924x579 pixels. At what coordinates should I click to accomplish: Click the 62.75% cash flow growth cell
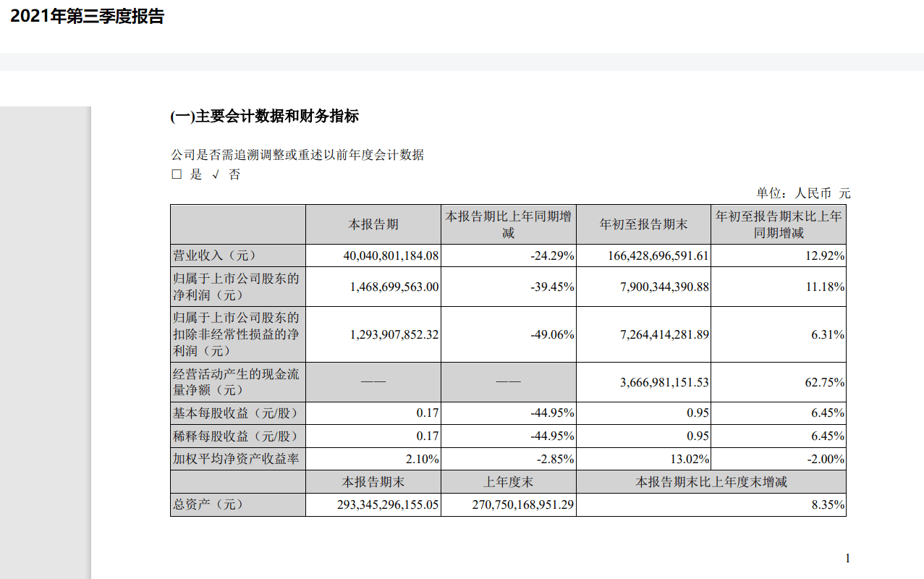point(825,382)
